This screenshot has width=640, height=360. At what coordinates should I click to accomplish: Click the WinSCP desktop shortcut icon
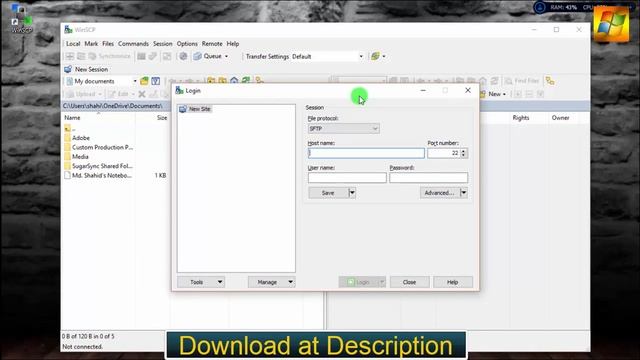coord(21,20)
